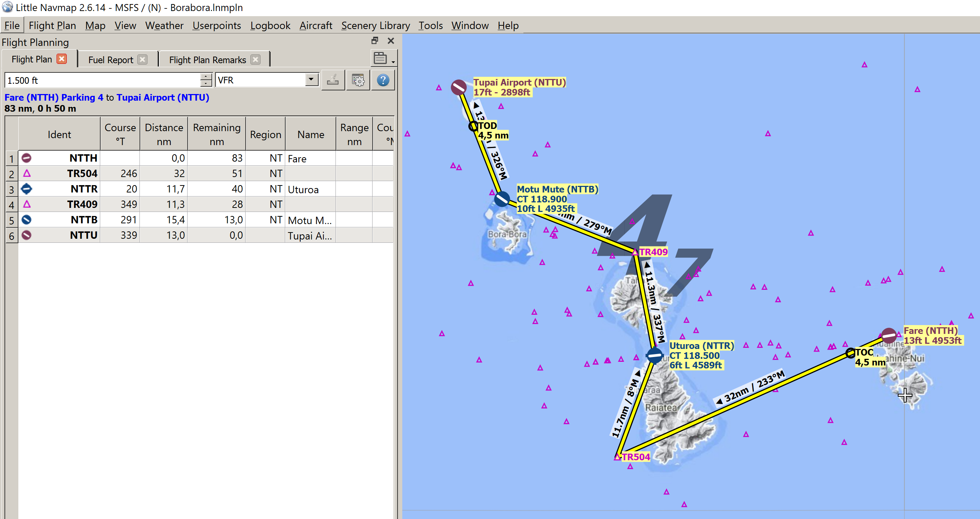This screenshot has width=980, height=519.
Task: Select the TR504 waypoint row
Action: [206, 174]
